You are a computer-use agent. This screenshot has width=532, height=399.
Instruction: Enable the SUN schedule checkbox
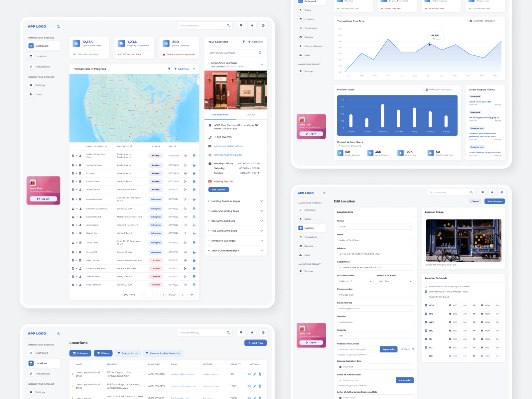click(426, 356)
